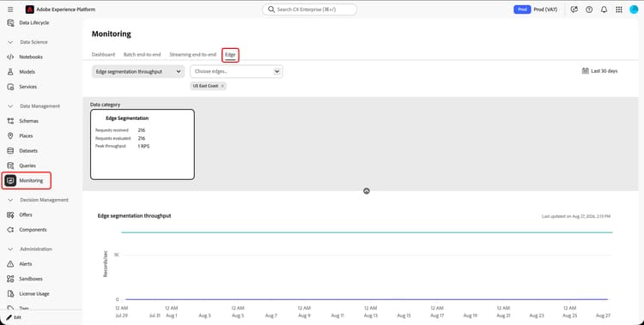Click the Edge segmentation throughput chart title
Image resolution: width=644 pixels, height=325 pixels.
(x=134, y=216)
